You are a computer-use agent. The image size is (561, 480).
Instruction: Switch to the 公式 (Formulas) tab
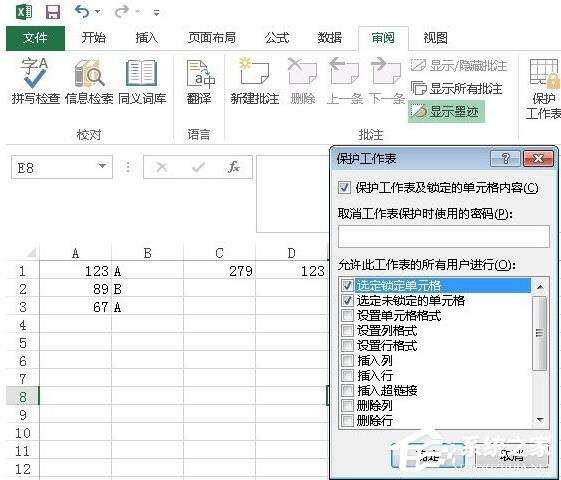pos(277,38)
